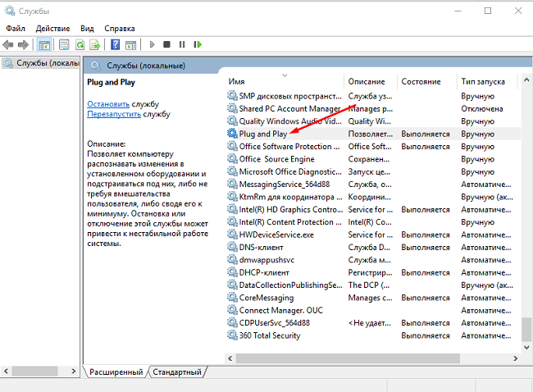The width and height of the screenshot is (533, 392).
Task: Sort by the Состояние column header
Action: coord(421,82)
